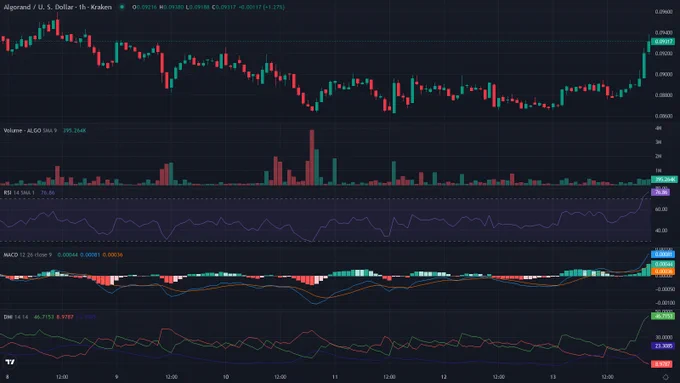
Task: Click the orange 0.00036 value in the MACD legend
Action: tap(113, 255)
